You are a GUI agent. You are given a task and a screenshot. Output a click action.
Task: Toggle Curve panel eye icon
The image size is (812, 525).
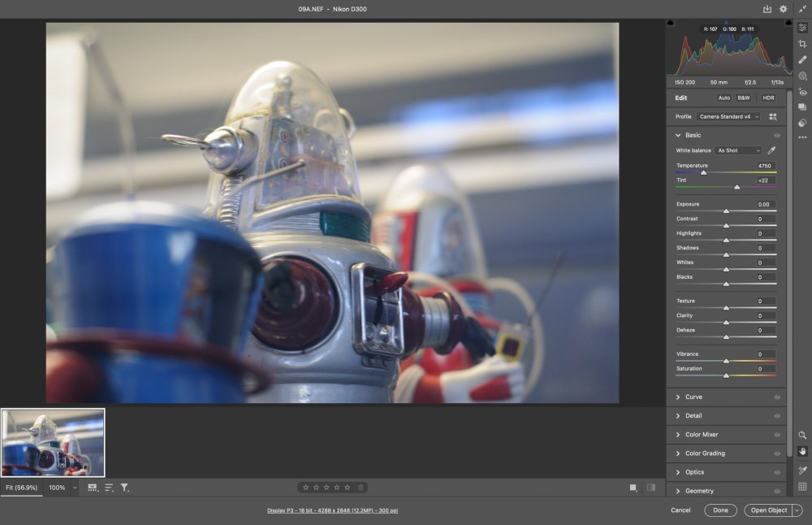point(777,397)
